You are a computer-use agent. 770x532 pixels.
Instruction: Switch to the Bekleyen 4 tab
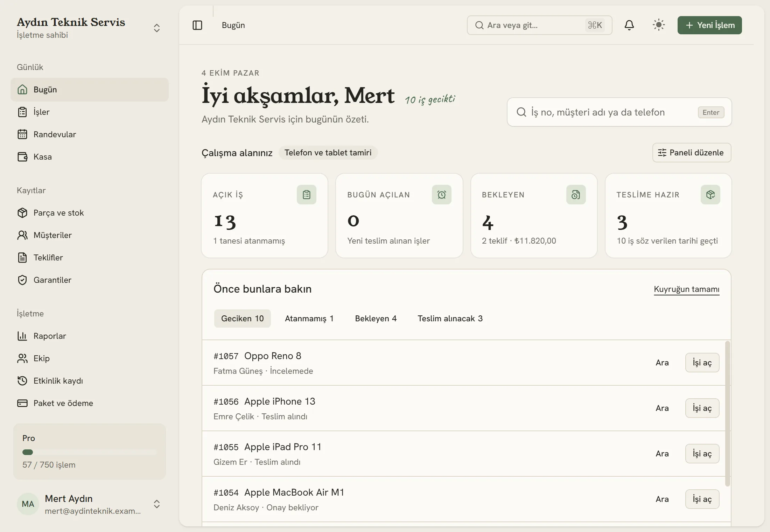click(376, 318)
